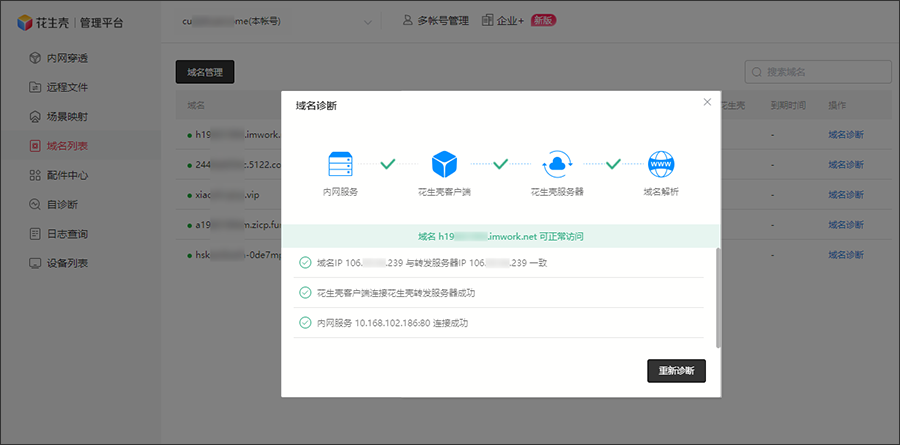Click the 操作 column header
This screenshot has width=900, height=445.
pyautogui.click(x=837, y=106)
